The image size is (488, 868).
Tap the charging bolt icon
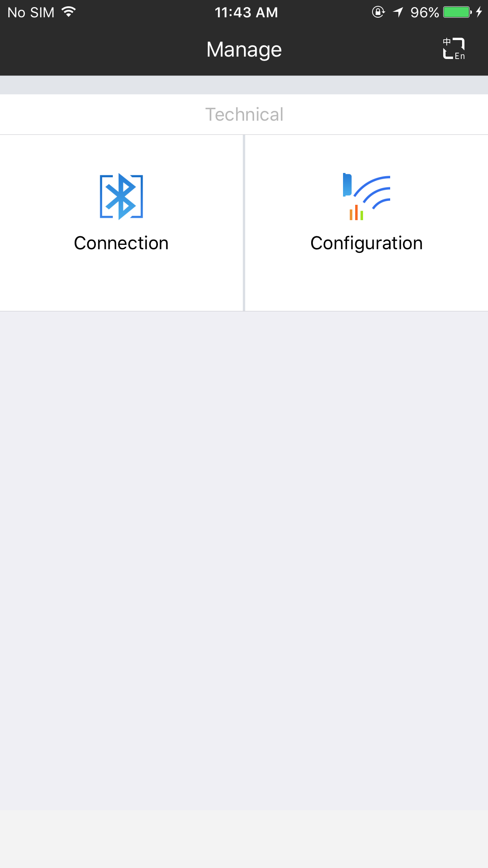479,12
